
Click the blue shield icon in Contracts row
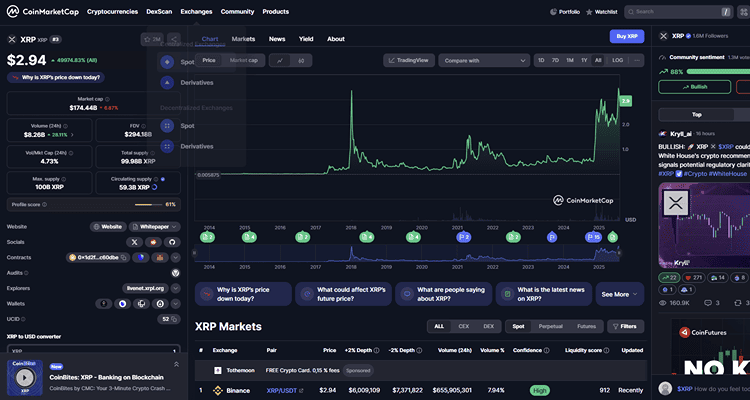coord(141,257)
